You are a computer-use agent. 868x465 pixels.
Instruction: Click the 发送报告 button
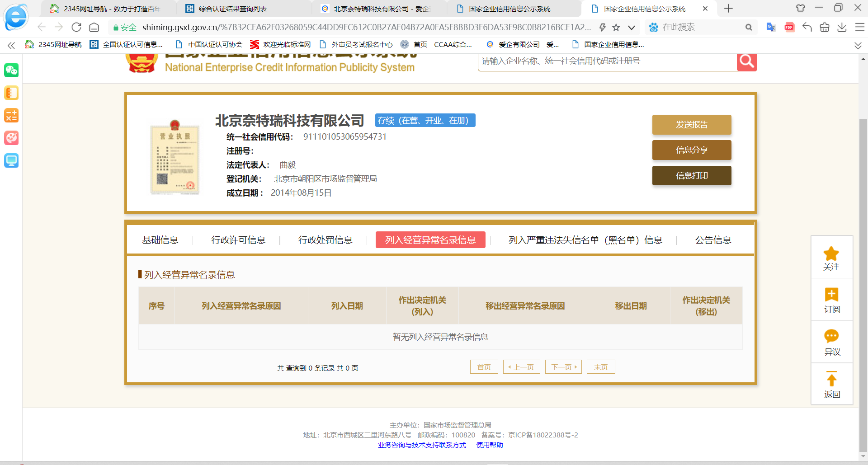point(692,125)
